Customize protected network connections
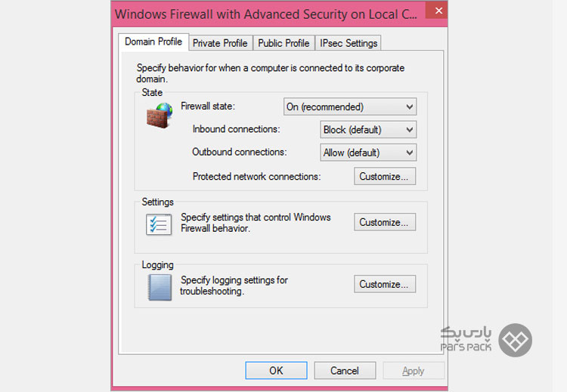The width and height of the screenshot is (567, 392). pyautogui.click(x=385, y=176)
